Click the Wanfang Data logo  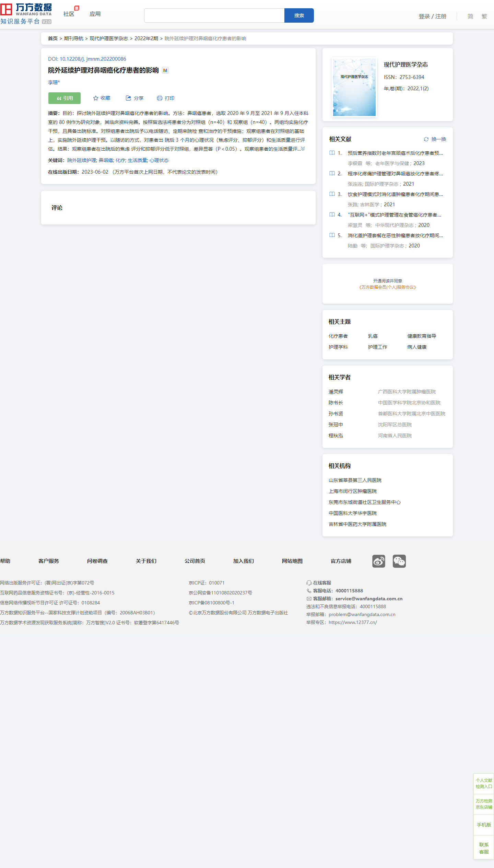tap(26, 14)
